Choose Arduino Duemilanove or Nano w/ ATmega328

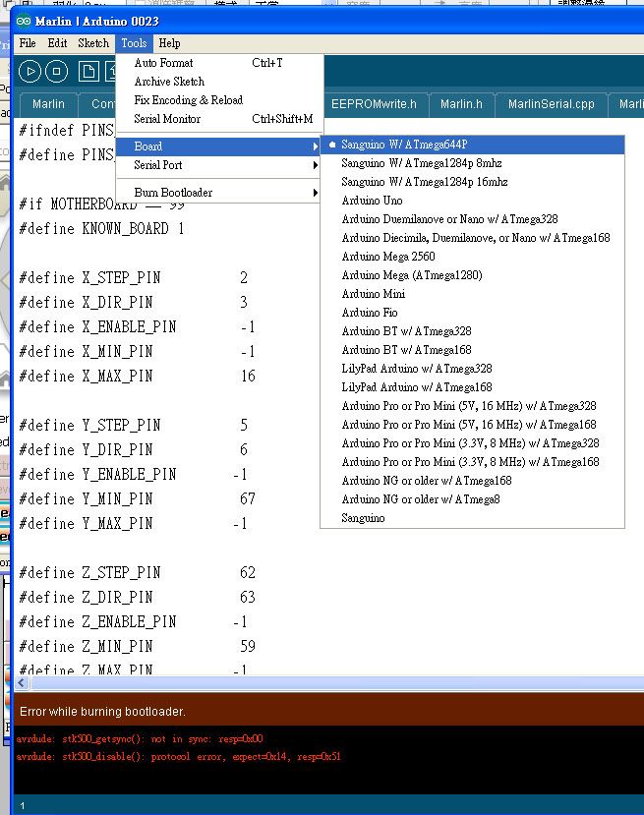click(473, 219)
